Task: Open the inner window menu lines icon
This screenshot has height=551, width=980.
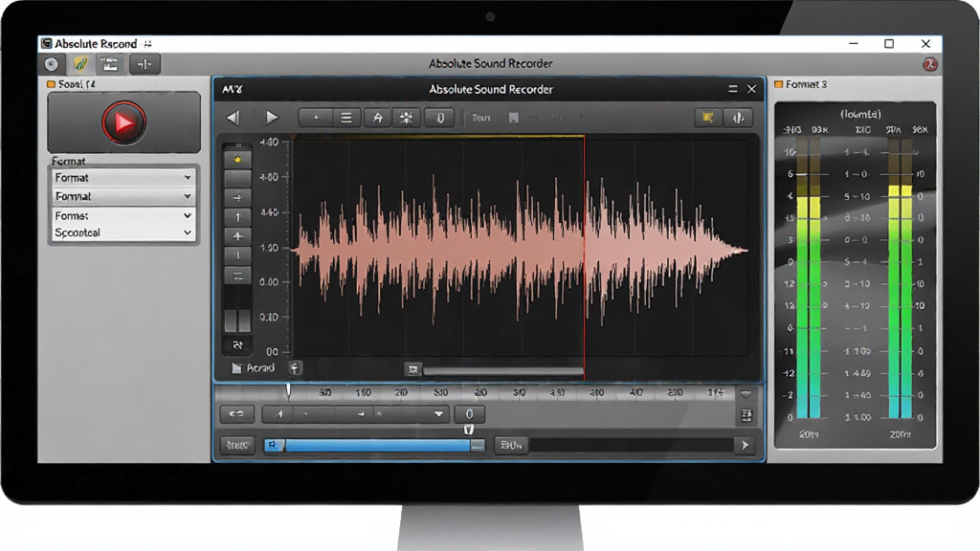Action: (732, 89)
